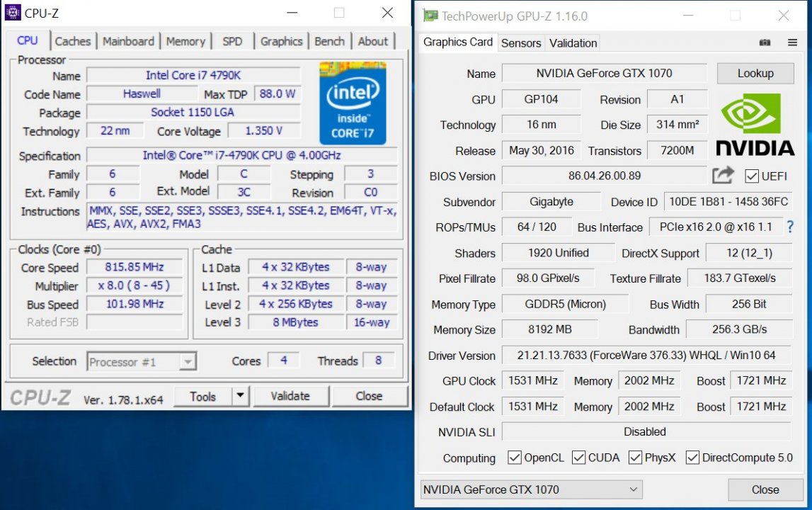
Task: Toggle the DirectCompute 5.0 checkbox
Action: (x=692, y=457)
